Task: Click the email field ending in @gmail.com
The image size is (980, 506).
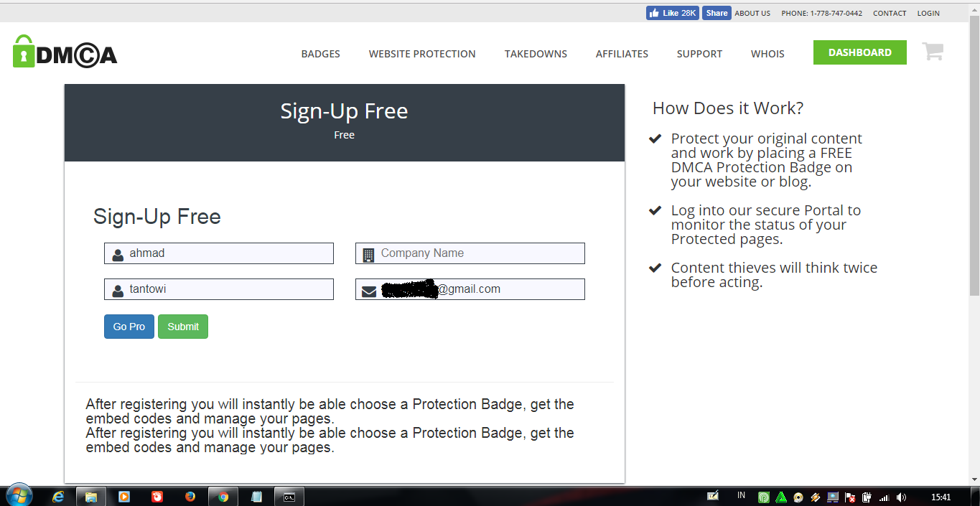Action: (470, 289)
